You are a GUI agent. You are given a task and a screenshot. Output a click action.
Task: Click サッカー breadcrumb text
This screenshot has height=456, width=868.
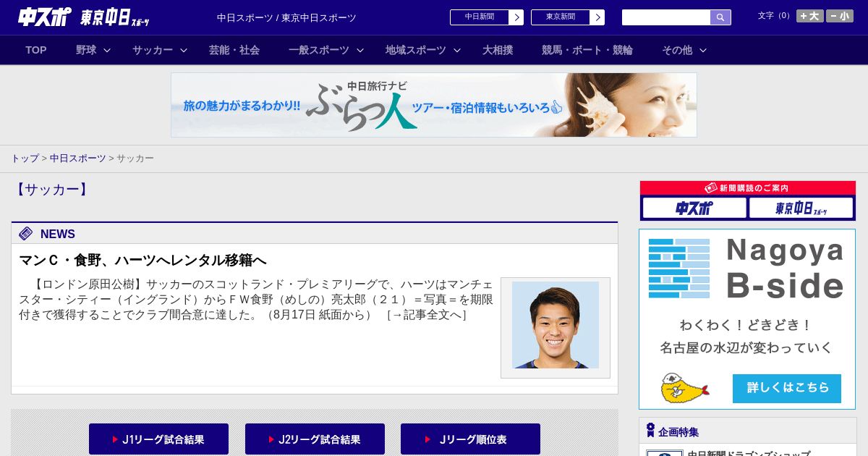135,158
